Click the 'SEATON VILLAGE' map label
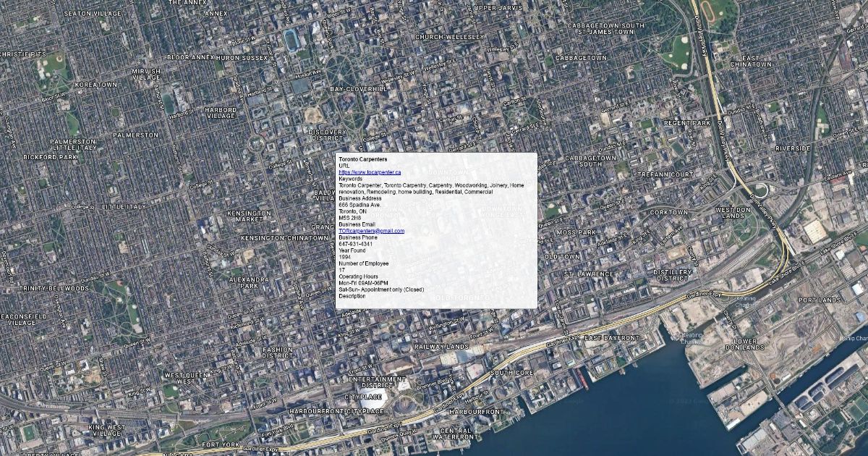This screenshot has height=456, width=868. click(x=93, y=13)
